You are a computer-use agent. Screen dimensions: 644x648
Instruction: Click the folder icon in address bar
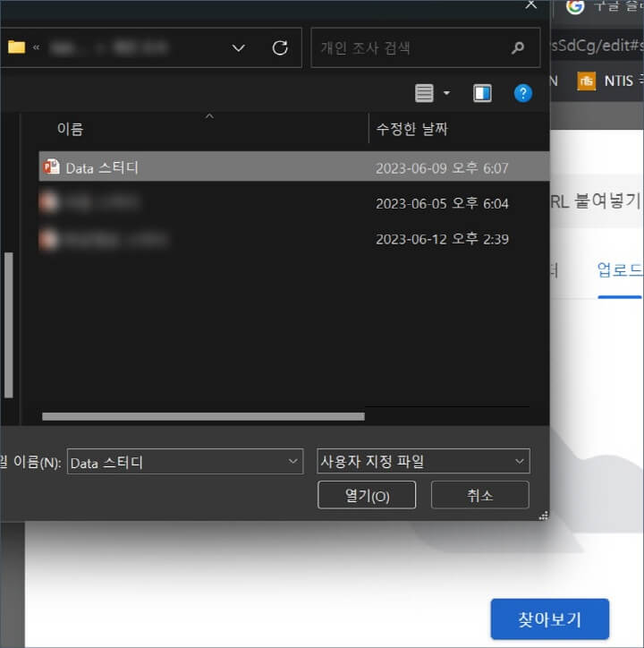16,47
